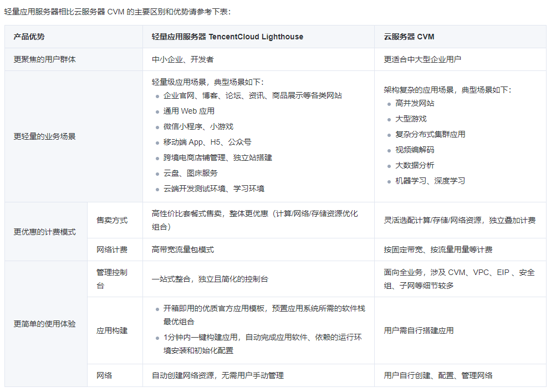Click the bullet '机器学习、深度学习'
The image size is (551, 392).
click(x=431, y=181)
